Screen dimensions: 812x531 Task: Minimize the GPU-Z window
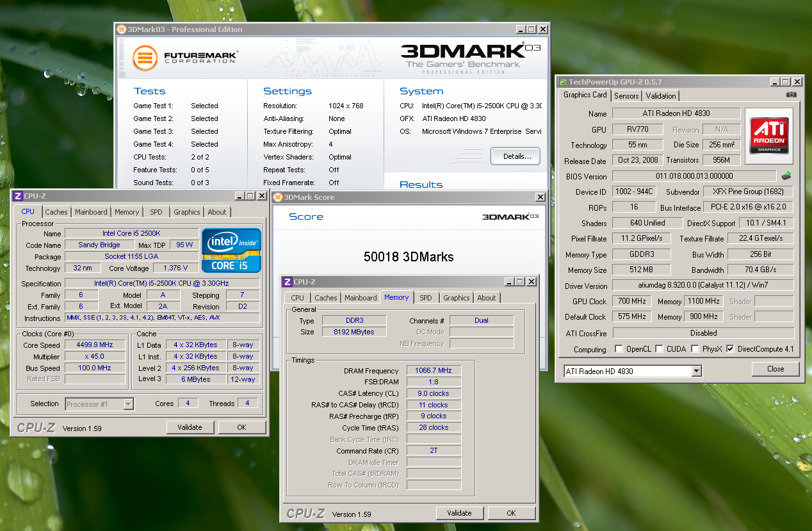(775, 82)
